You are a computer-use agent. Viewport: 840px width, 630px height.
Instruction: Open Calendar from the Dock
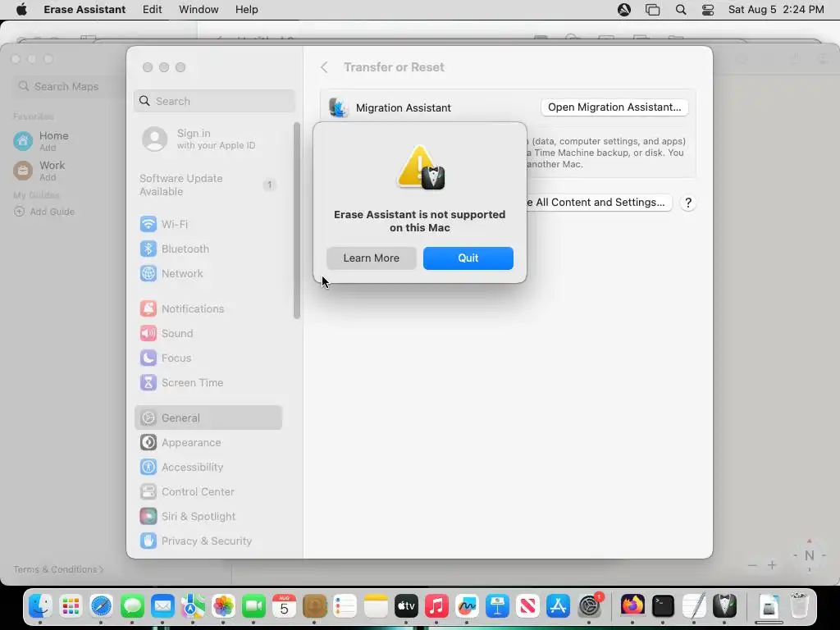(284, 606)
